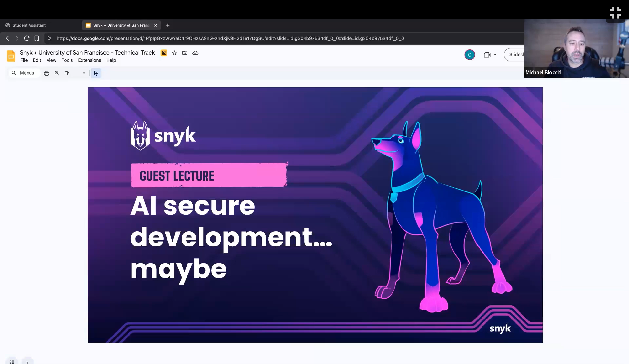Open the Tools menu
The width and height of the screenshot is (629, 364).
(67, 60)
